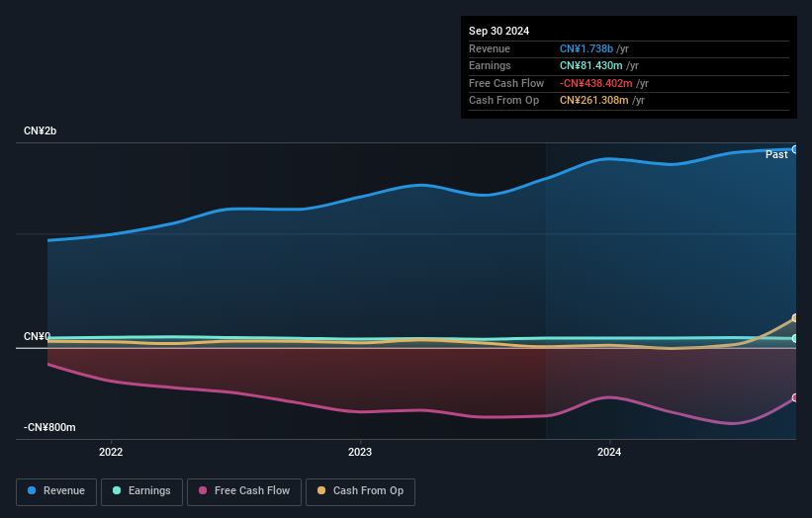This screenshot has width=812, height=518.
Task: Click the Past label on the chart
Action: (776, 155)
